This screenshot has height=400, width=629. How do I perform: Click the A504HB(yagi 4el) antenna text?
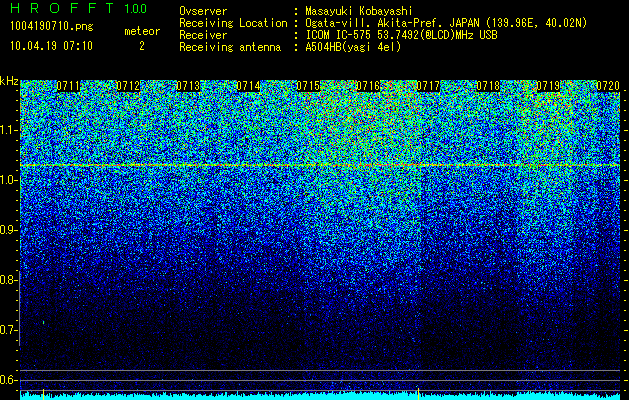point(353,47)
